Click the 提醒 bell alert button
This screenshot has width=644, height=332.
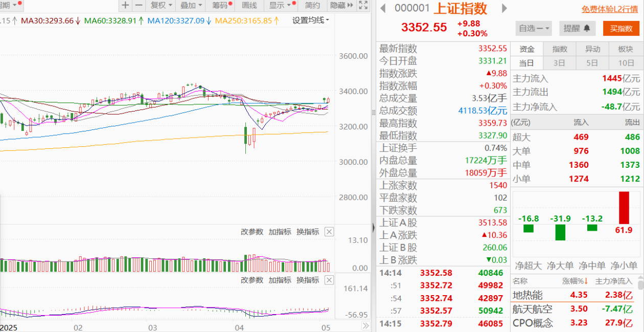click(577, 28)
